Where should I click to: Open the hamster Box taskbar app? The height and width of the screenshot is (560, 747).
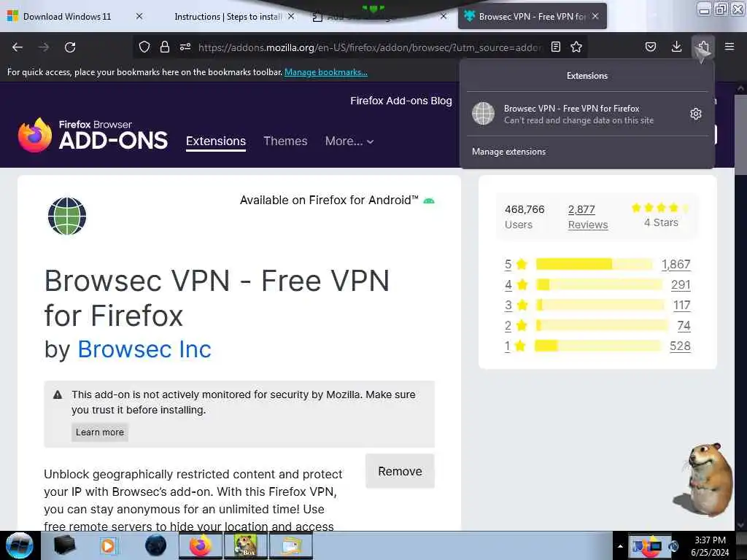[246, 545]
